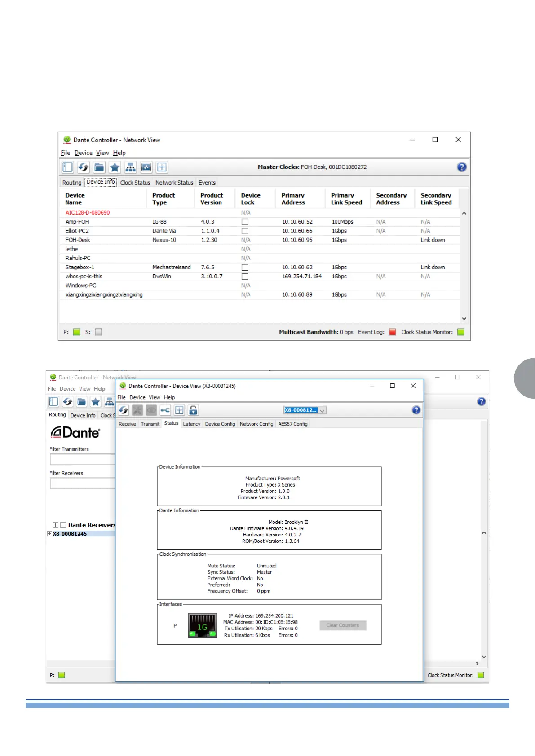The image size is (535, 756).
Task: Toggle Device Lock checkbox for Elliot-PC2
Action: point(245,231)
